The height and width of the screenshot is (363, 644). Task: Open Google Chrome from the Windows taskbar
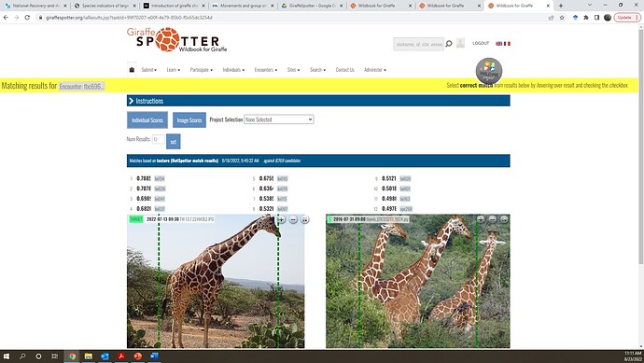click(x=72, y=356)
